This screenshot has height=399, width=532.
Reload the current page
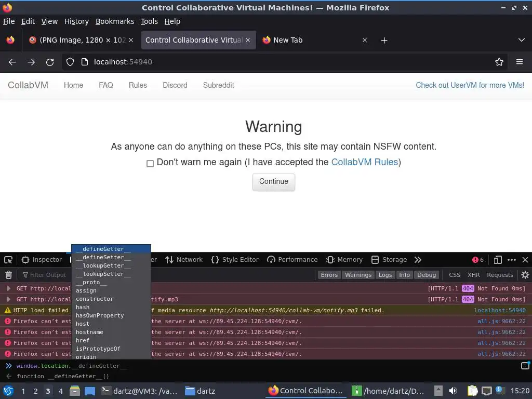[50, 62]
